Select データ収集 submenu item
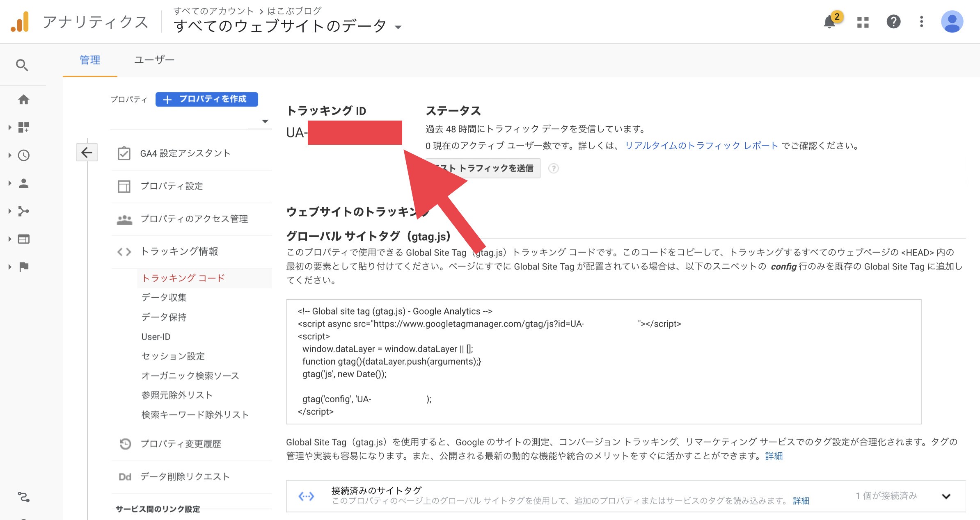The width and height of the screenshot is (980, 520). [164, 297]
